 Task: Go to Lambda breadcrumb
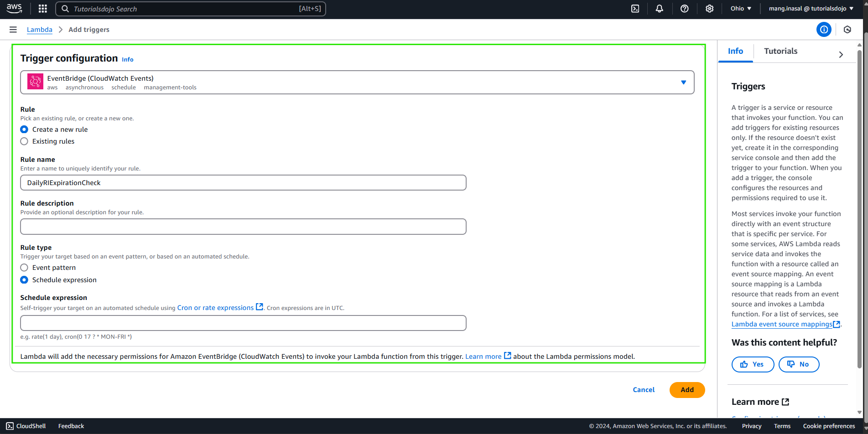pyautogui.click(x=40, y=30)
